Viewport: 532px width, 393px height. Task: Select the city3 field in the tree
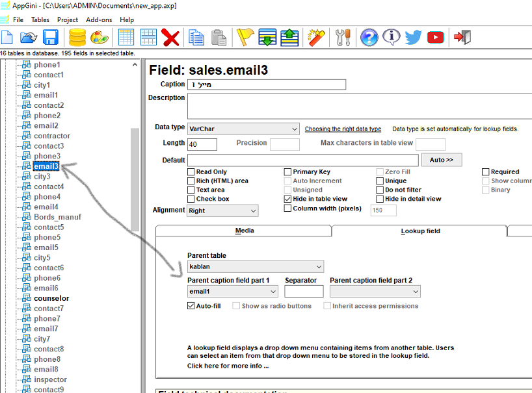coord(42,177)
